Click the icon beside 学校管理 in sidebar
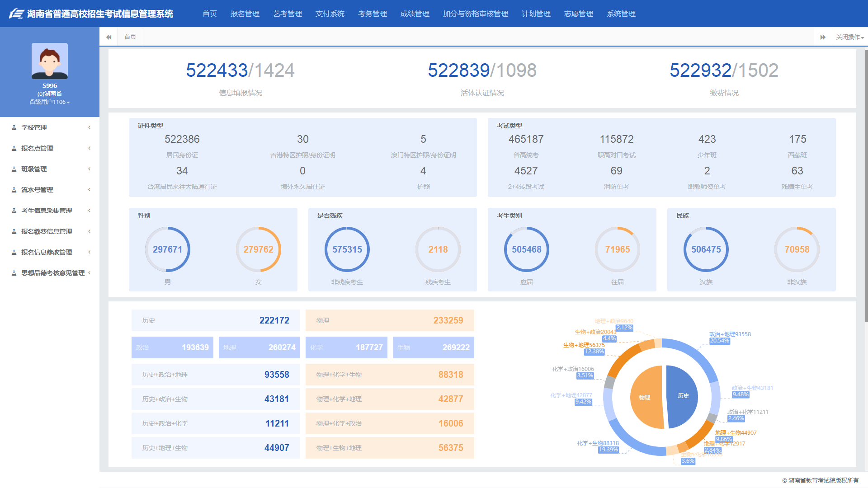 14,127
